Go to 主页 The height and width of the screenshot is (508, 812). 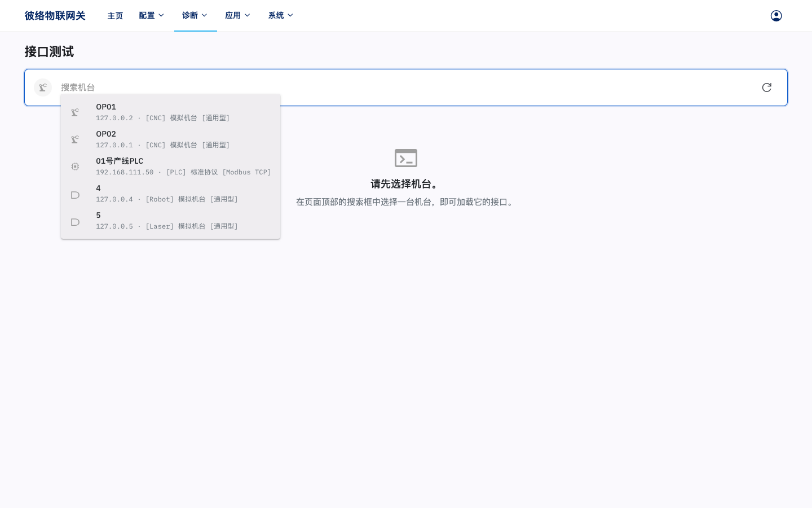115,16
